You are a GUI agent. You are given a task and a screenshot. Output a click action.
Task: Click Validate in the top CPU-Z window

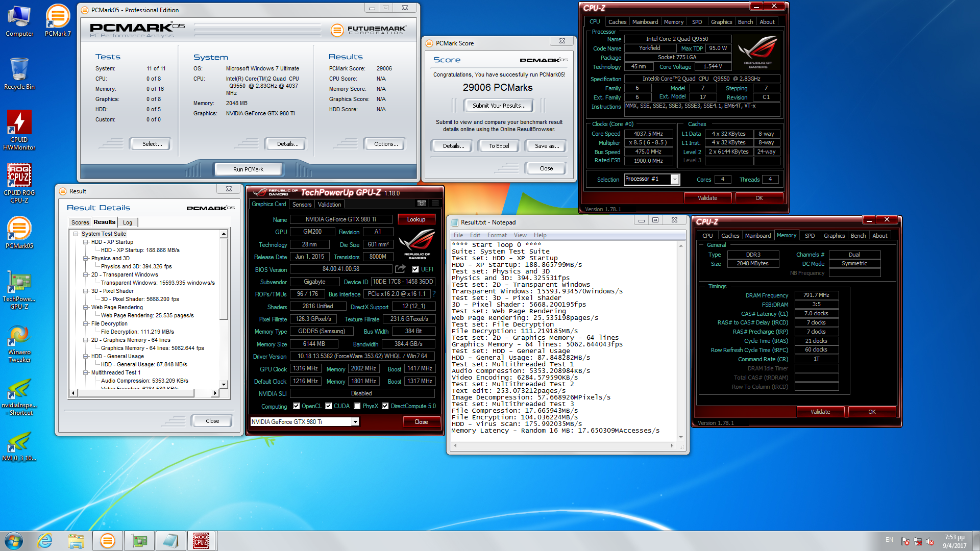point(707,198)
